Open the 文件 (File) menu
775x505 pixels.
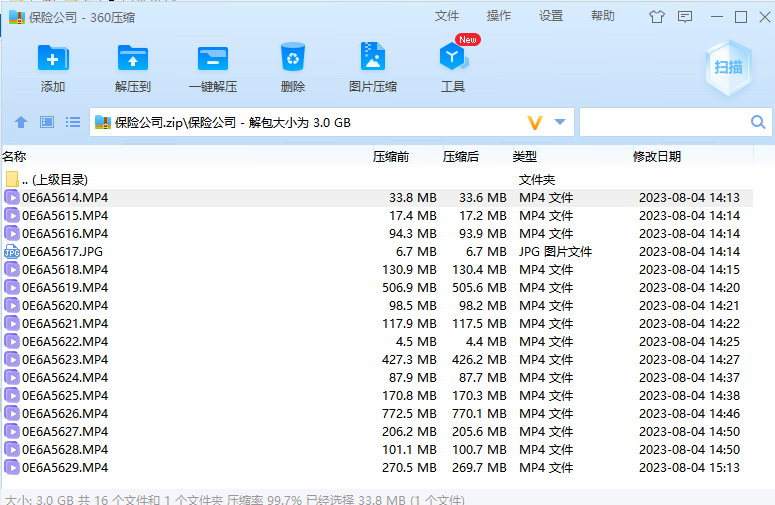(x=447, y=16)
